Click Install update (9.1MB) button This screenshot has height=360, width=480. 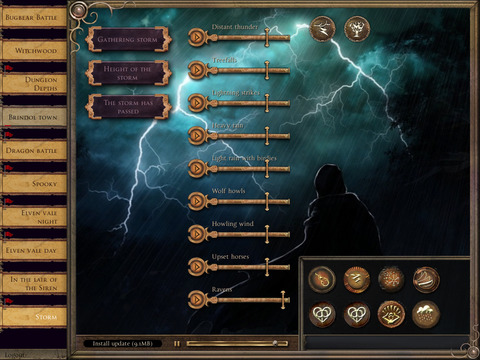point(122,343)
